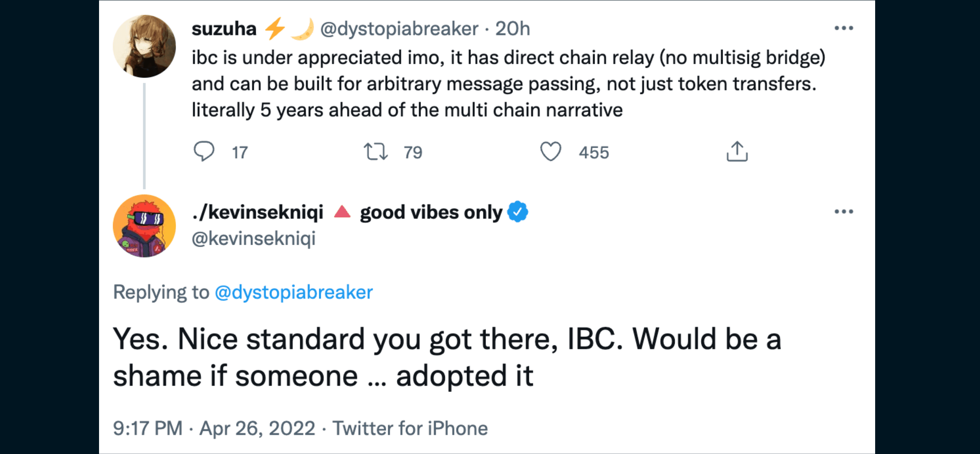Click the blue verified badge beside kevinsekniqi
Viewport: 980px width, 454px height.
click(x=518, y=212)
